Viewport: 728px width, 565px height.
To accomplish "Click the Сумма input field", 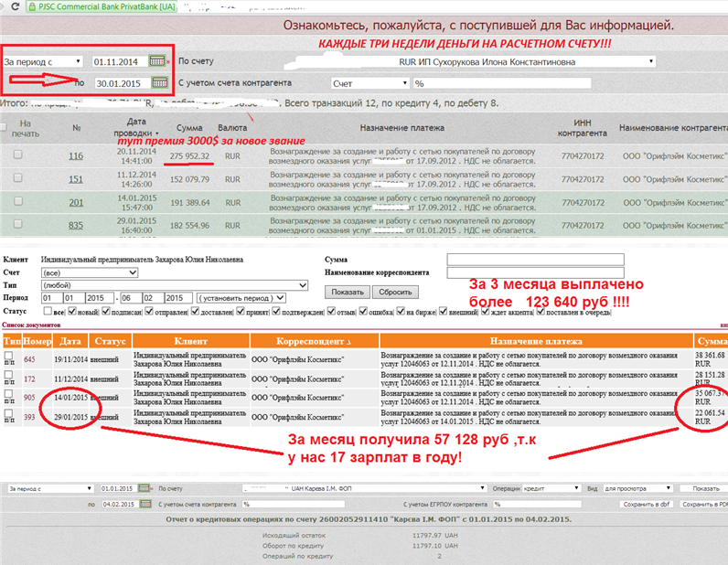I will pyautogui.click(x=535, y=260).
